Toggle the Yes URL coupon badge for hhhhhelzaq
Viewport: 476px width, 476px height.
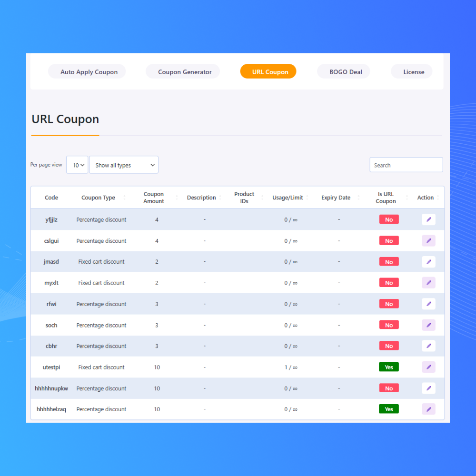pos(389,409)
